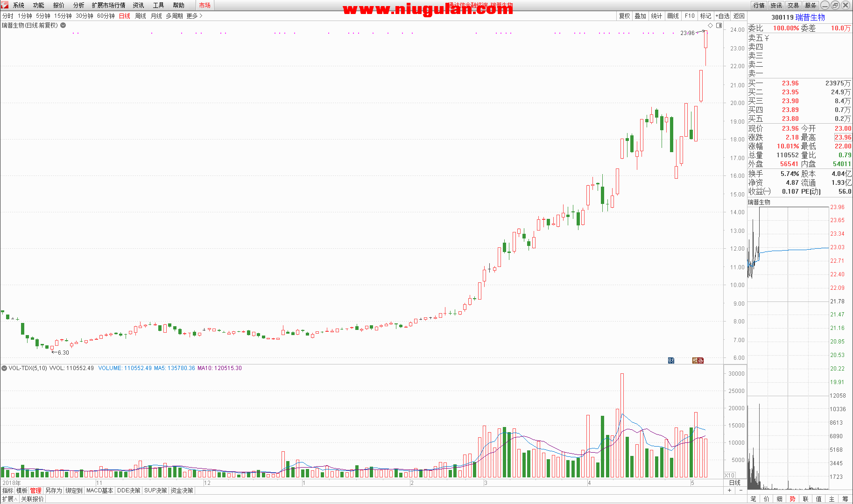This screenshot has width=853, height=504.
Task: Switch to 1分钟 period
Action: pyautogui.click(x=25, y=16)
